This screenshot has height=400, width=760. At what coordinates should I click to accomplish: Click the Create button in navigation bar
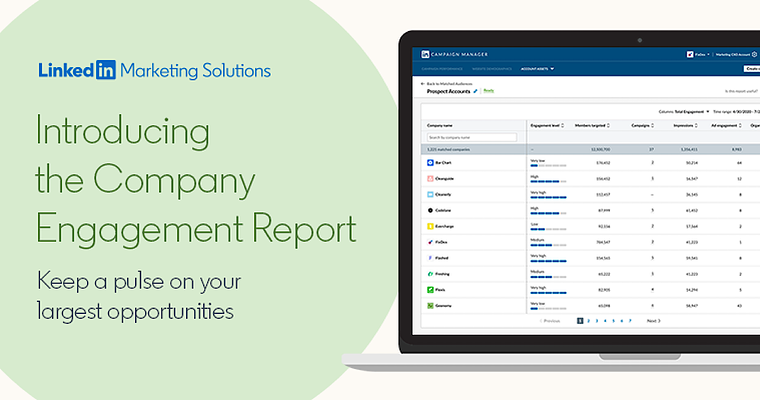pos(752,69)
